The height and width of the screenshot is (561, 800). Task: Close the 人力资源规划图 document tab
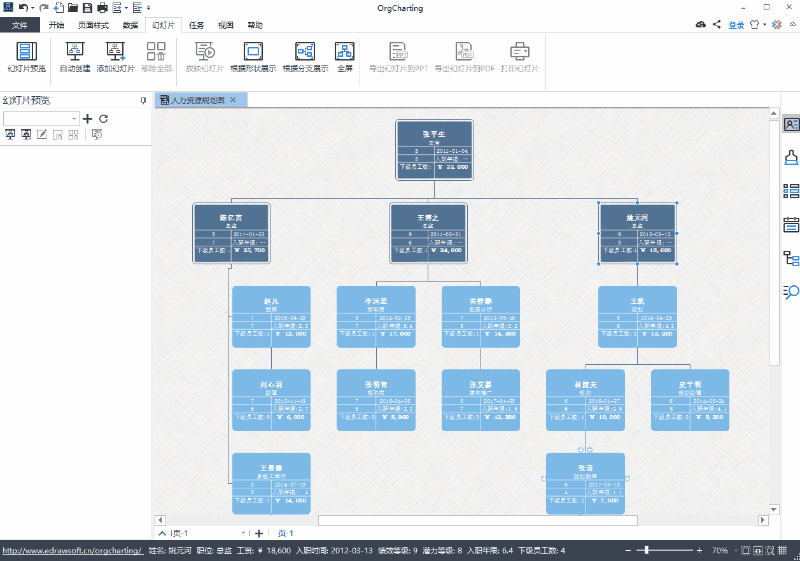pyautogui.click(x=233, y=100)
